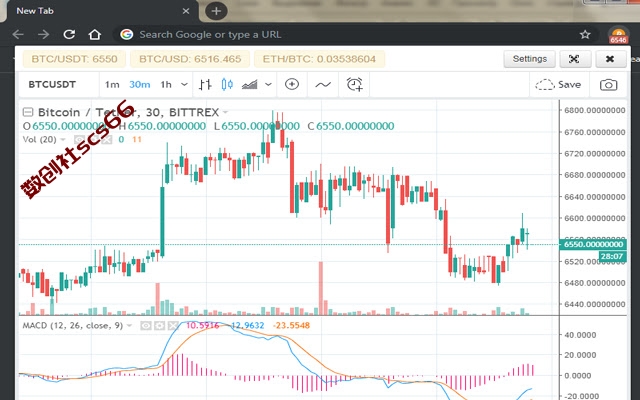Save the chart layout to the cloud
Viewport: 640px width, 400px height.
tap(558, 84)
